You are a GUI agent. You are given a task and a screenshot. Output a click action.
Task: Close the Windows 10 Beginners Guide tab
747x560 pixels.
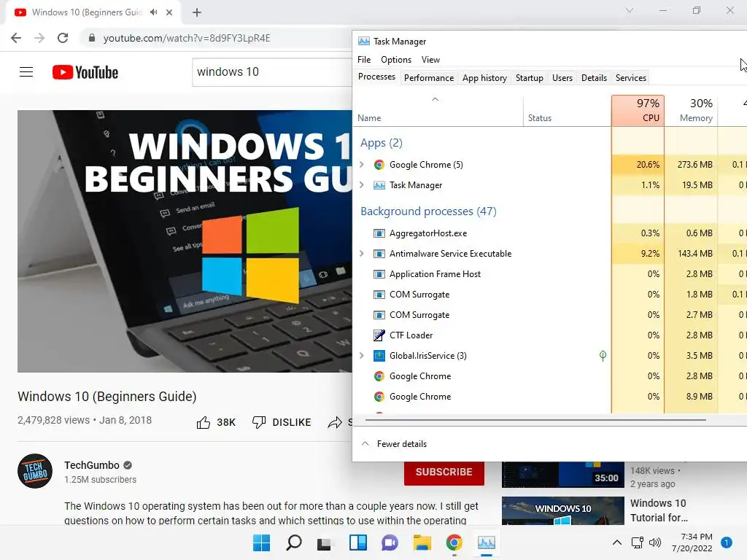[x=169, y=12]
